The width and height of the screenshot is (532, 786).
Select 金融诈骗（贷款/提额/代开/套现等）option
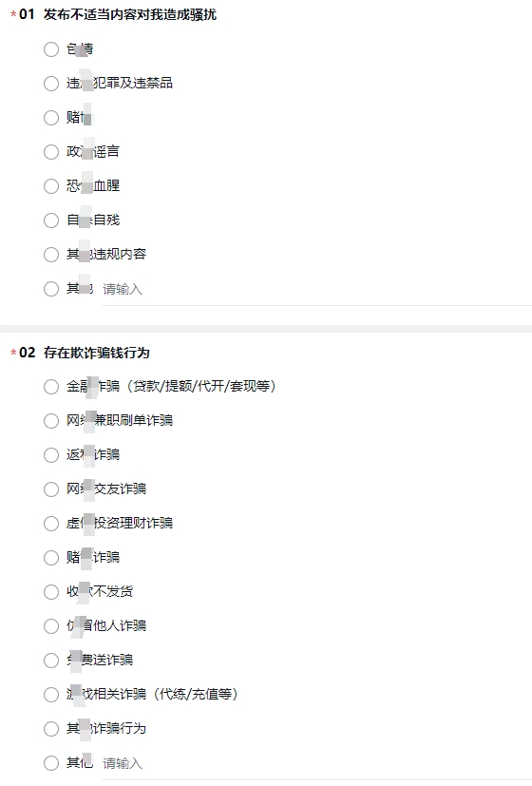click(51, 387)
